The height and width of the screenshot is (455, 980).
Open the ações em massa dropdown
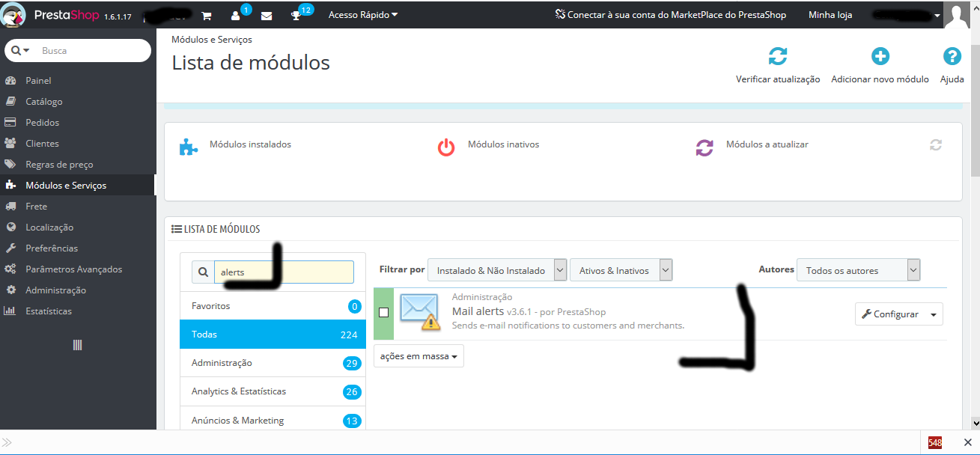click(419, 356)
